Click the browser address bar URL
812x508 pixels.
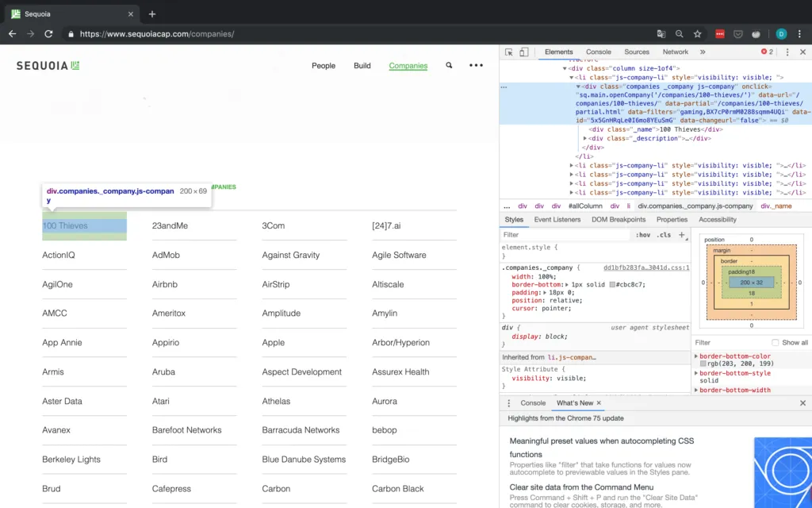tap(157, 34)
